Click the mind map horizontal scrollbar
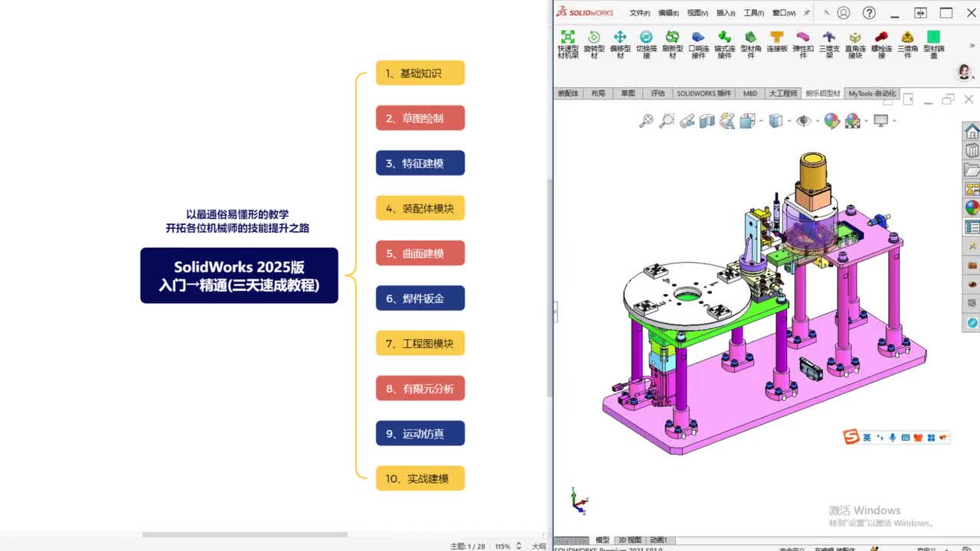Screen dimensions: 980x551 tap(245, 535)
